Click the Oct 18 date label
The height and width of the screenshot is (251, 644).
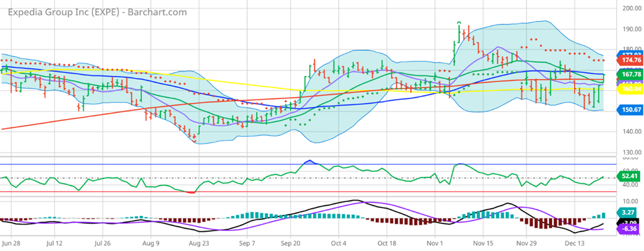pos(387,243)
